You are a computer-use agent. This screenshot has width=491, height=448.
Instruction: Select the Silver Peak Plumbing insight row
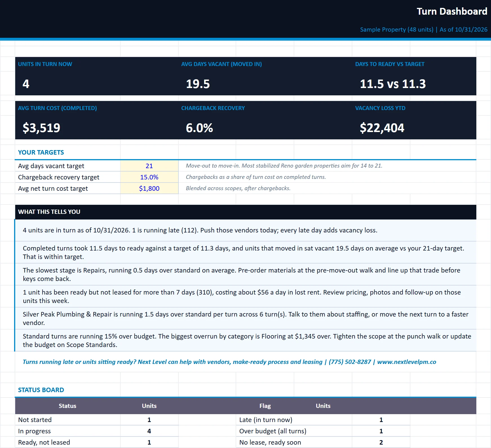click(x=246, y=319)
